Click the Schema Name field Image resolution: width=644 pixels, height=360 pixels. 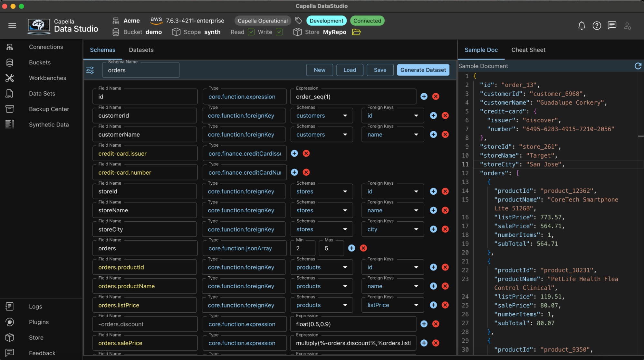pyautogui.click(x=141, y=70)
